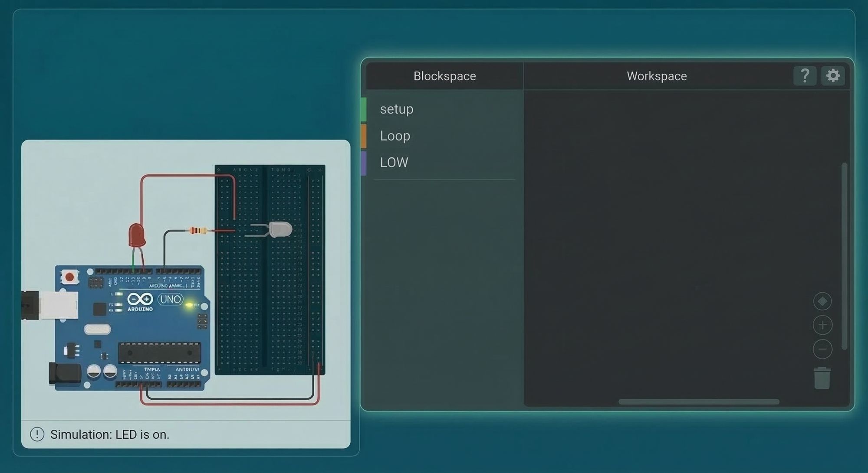Select the resistor on the wire
The width and height of the screenshot is (868, 473).
pos(198,231)
